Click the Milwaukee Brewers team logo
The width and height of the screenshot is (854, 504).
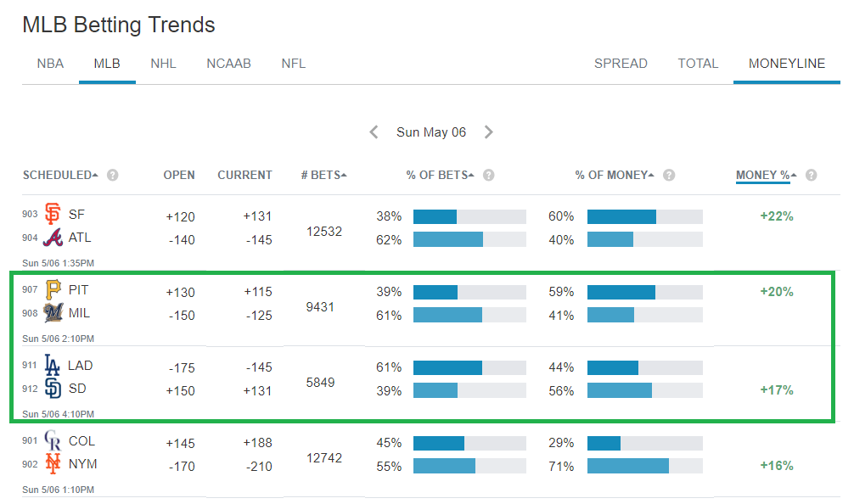53,313
